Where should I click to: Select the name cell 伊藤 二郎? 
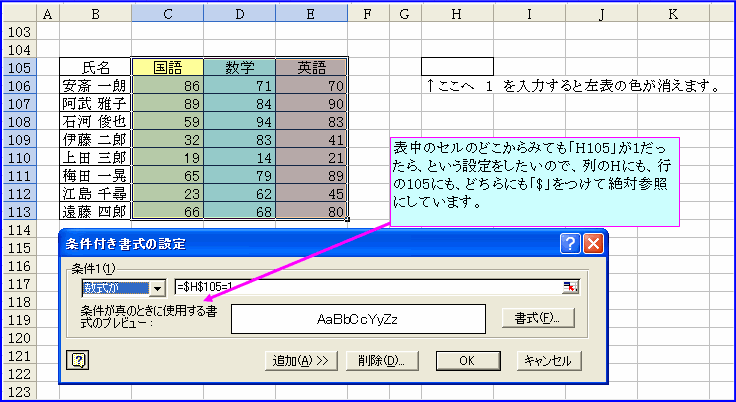[95, 139]
